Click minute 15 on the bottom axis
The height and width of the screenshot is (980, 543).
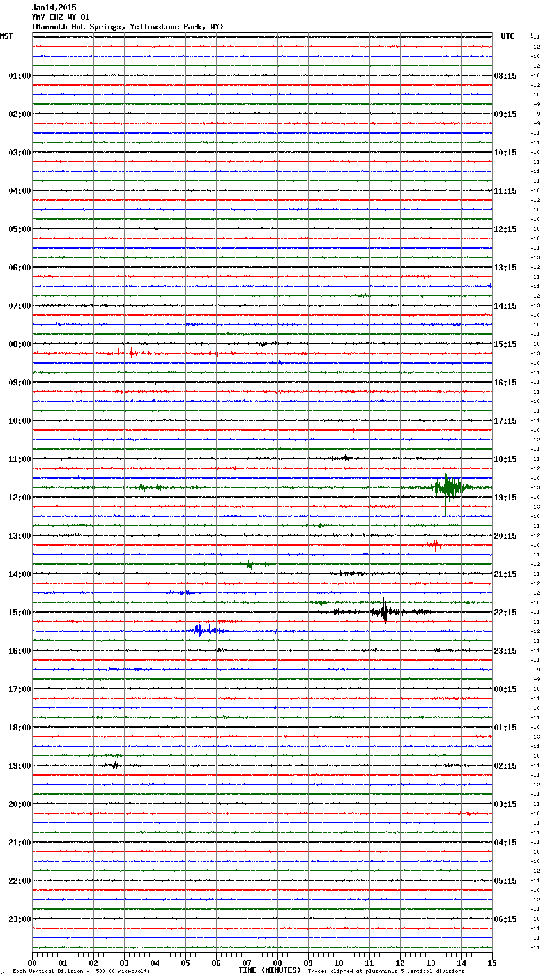point(492,963)
